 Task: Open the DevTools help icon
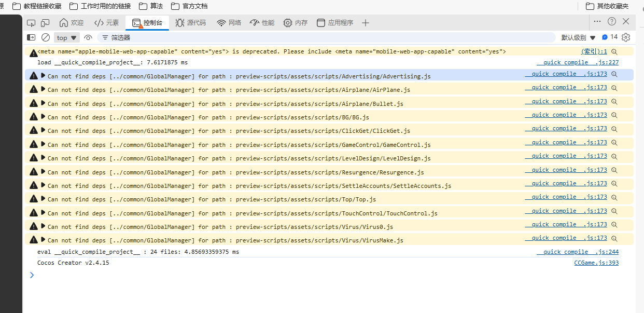tap(612, 21)
